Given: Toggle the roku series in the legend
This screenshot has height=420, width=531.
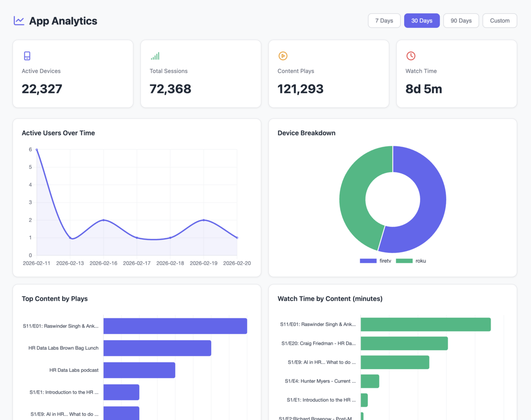Looking at the screenshot, I should coord(412,261).
